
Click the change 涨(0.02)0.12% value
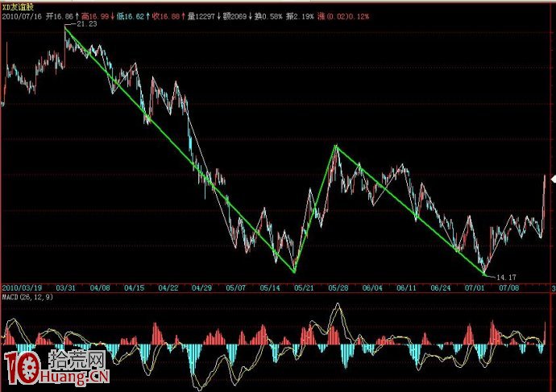tap(343, 16)
